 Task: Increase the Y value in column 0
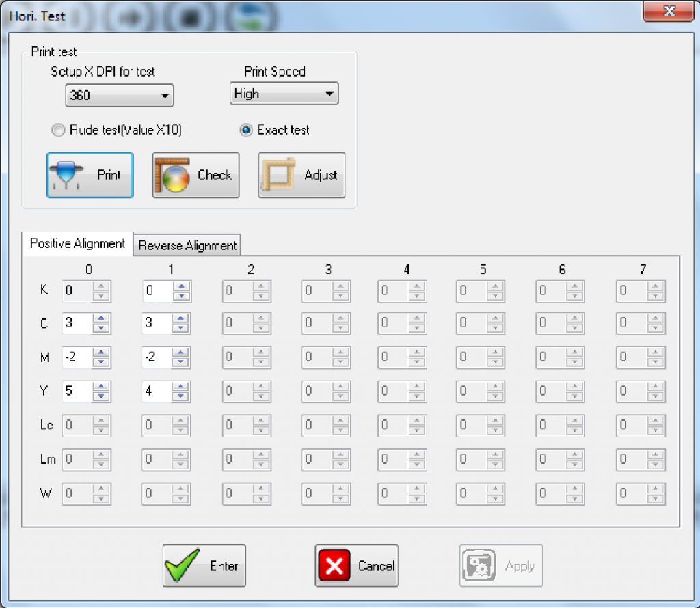[102, 387]
